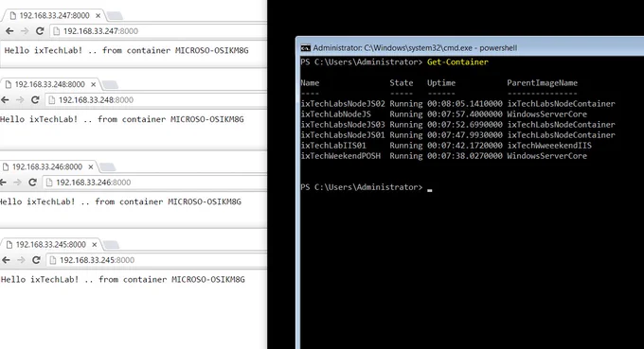Image resolution: width=644 pixels, height=349 pixels.
Task: Select the 192.168.33.245:8000 tab
Action: tap(50, 245)
